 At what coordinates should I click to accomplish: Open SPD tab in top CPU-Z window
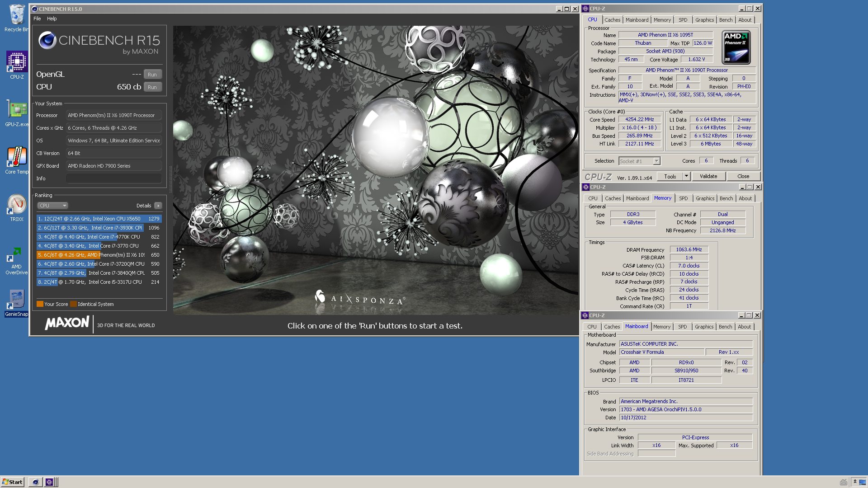683,20
